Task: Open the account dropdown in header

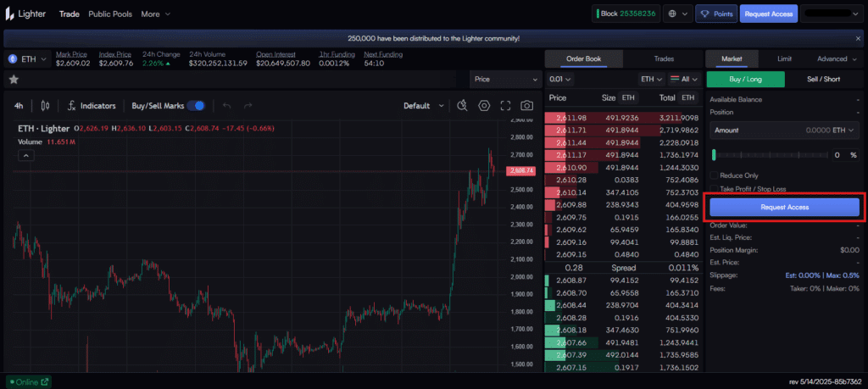Action: point(831,14)
